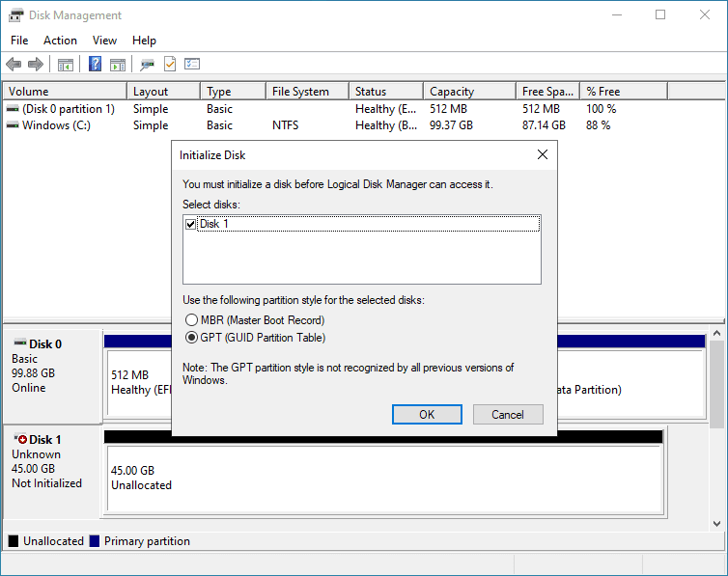Image resolution: width=728 pixels, height=576 pixels.
Task: Click the Disk 0 label in disk list
Action: [x=45, y=344]
